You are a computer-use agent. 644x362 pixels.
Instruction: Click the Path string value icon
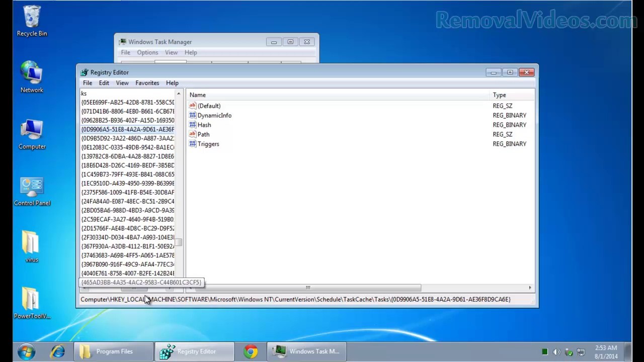click(x=192, y=134)
